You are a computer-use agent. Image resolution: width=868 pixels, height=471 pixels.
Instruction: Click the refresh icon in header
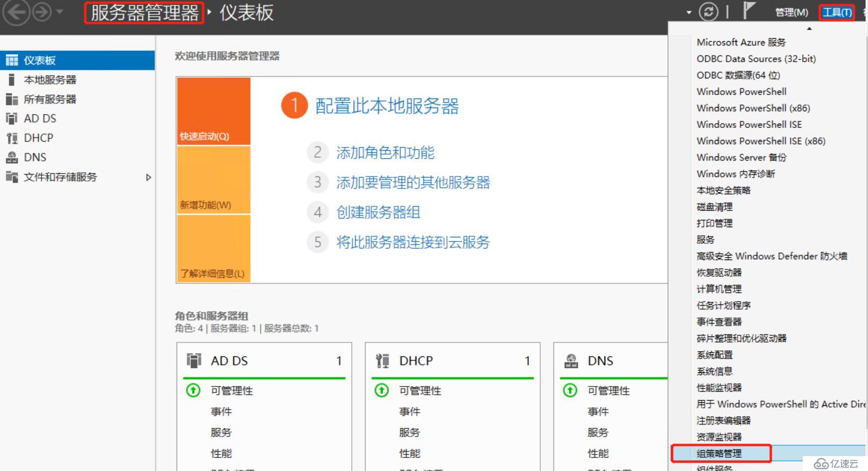click(709, 13)
